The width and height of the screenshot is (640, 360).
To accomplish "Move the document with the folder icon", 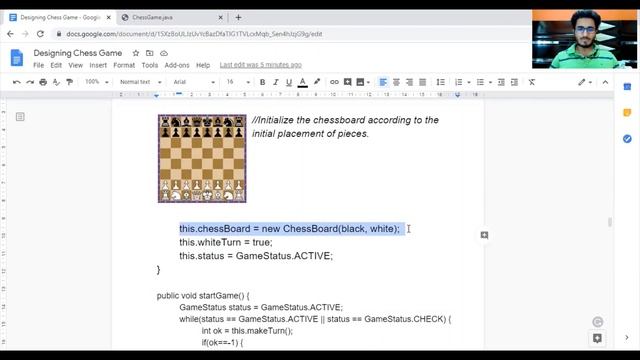I will tap(150, 53).
